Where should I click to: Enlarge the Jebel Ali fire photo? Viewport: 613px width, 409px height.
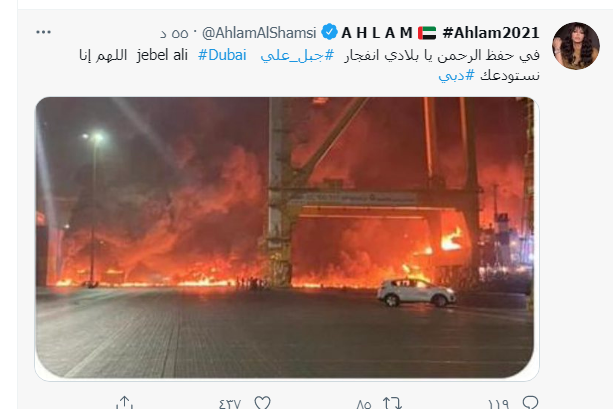(x=287, y=239)
